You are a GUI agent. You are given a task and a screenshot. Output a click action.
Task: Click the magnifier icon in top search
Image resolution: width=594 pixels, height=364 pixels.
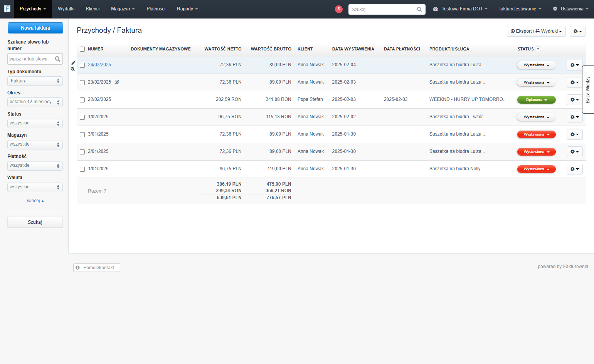(x=419, y=10)
